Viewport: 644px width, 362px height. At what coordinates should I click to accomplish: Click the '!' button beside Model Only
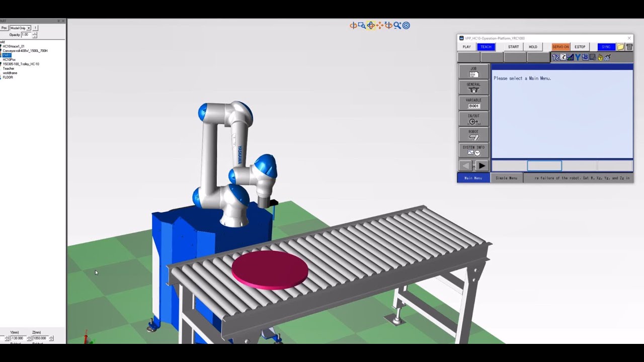coord(35,28)
